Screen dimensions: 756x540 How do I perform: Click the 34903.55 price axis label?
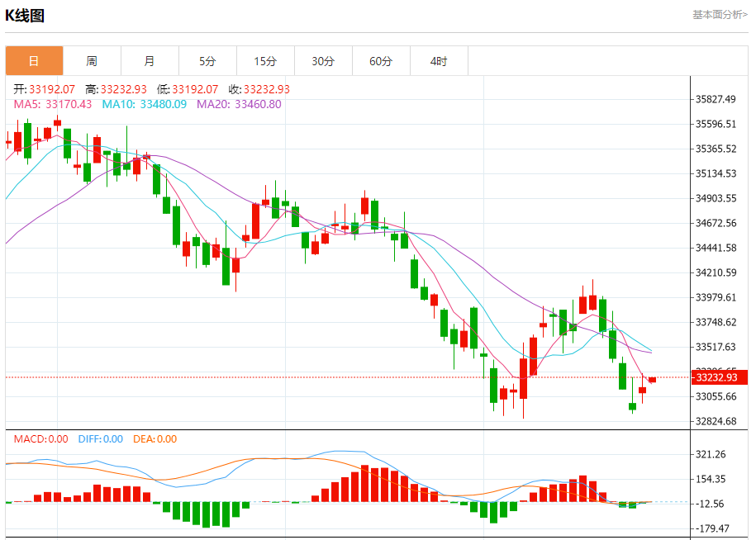pyautogui.click(x=716, y=198)
